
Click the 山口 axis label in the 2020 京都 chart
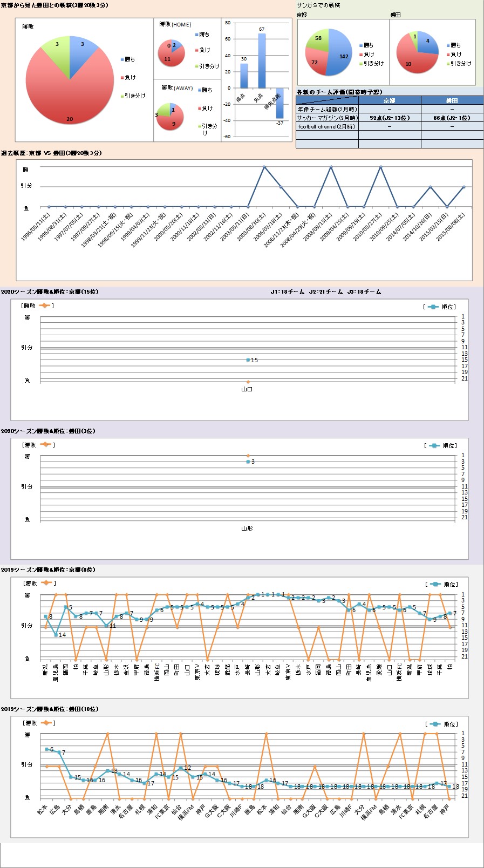(x=247, y=389)
